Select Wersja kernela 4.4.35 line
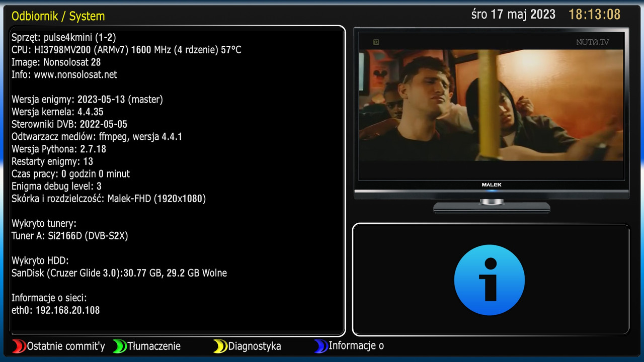 click(x=57, y=112)
